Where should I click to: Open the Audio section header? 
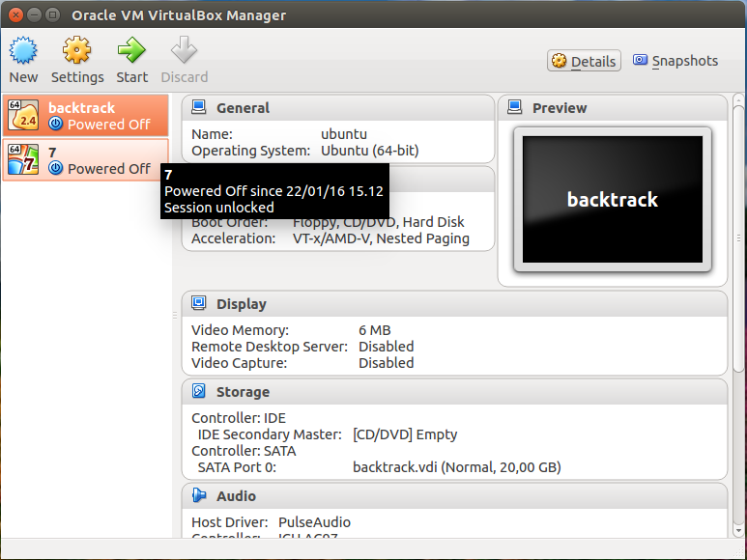(454, 496)
